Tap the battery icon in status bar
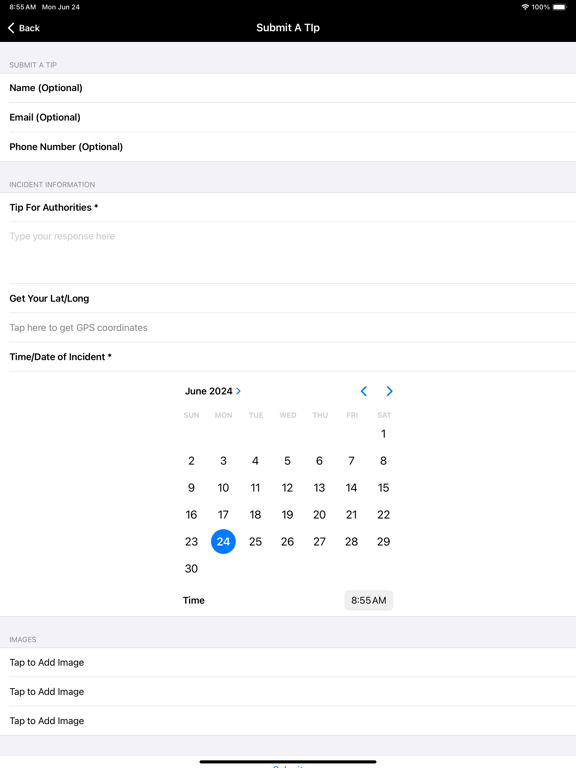The height and width of the screenshot is (768, 576). click(559, 7)
